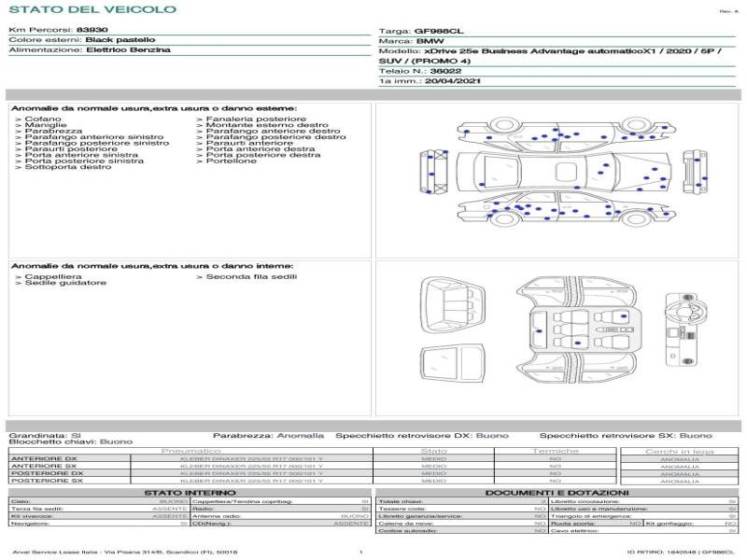Screen dimensions: 747x560
Task: Select the 'Grandinata: Si' text
Action: click(45, 435)
